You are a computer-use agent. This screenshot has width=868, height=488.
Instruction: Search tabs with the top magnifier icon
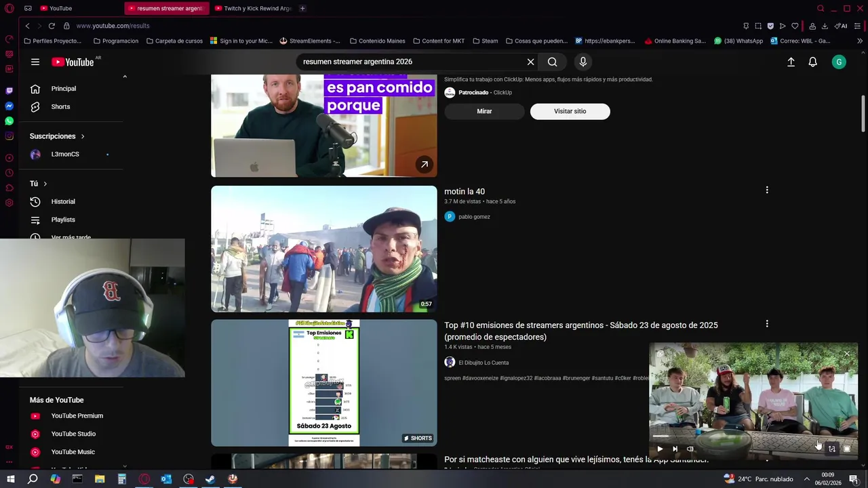821,8
